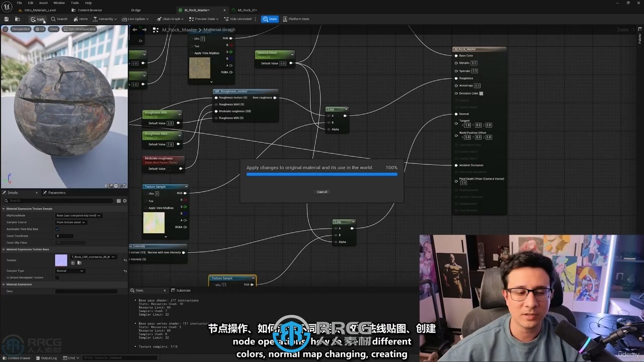Open the Sampler Source dropdown

(71, 222)
